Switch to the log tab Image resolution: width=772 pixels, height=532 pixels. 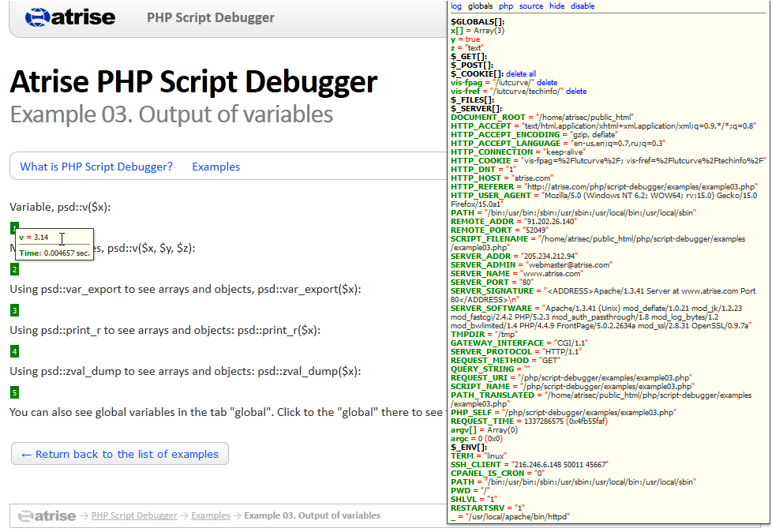455,6
